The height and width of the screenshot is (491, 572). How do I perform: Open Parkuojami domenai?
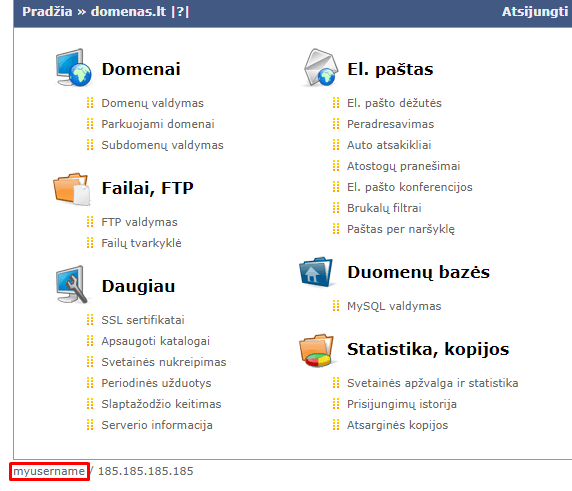pos(158,124)
